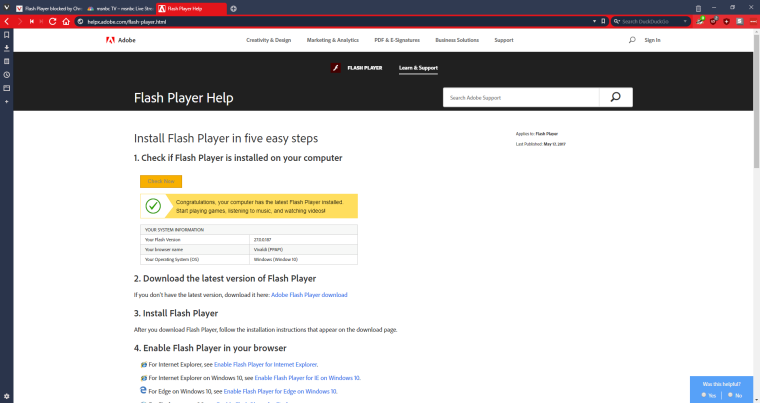Open the Downloads panel in sidebar
The image size is (760, 403).
(x=6, y=48)
